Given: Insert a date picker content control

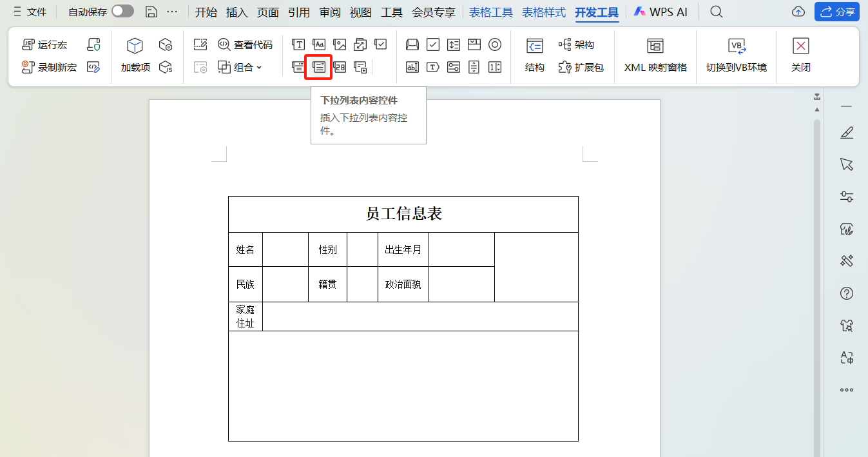Looking at the screenshot, I should [x=340, y=66].
